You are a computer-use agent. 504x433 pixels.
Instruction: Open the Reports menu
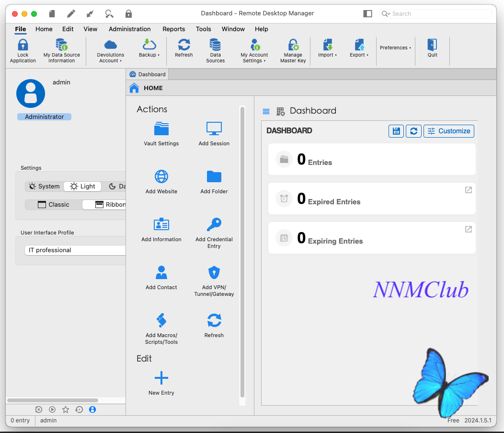tap(173, 29)
